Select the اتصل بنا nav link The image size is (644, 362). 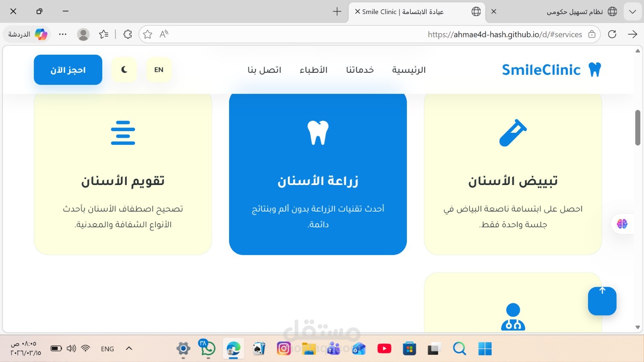264,70
